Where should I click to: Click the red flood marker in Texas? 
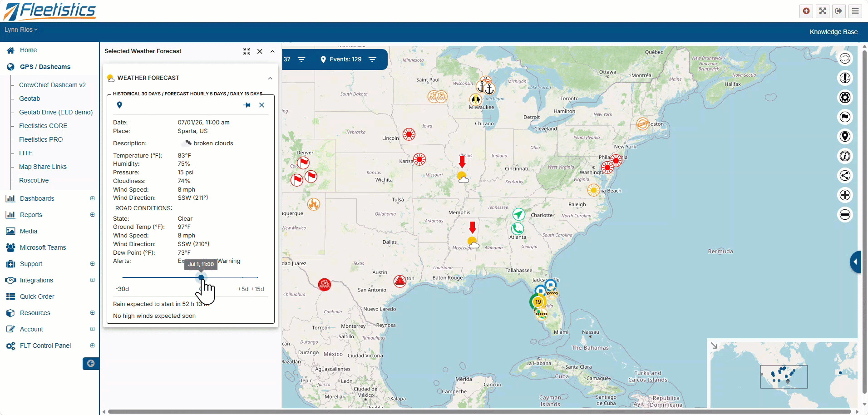325,285
